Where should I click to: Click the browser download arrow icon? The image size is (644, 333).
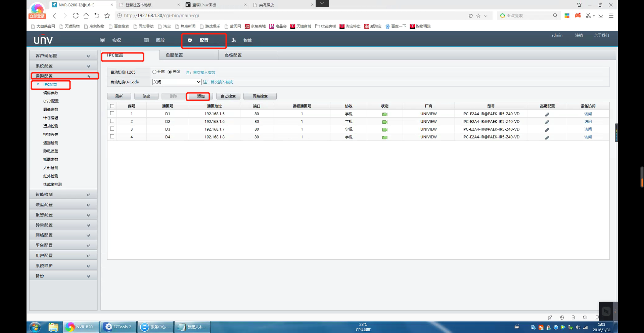click(x=601, y=16)
